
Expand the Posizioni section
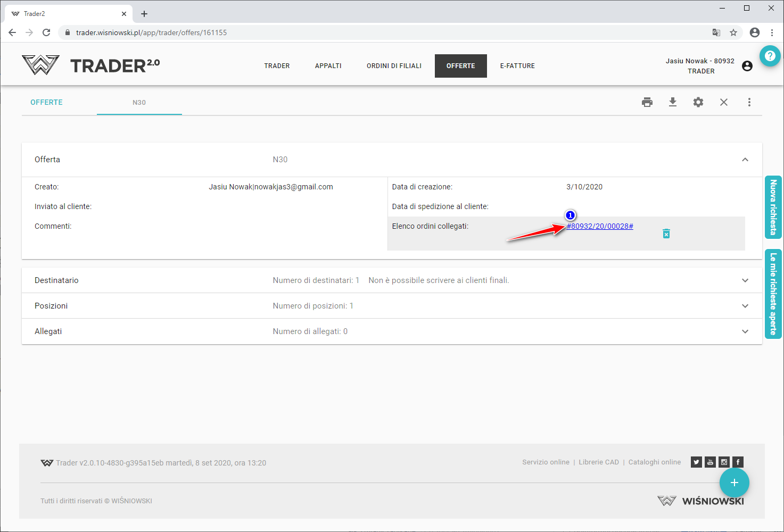pyautogui.click(x=745, y=306)
